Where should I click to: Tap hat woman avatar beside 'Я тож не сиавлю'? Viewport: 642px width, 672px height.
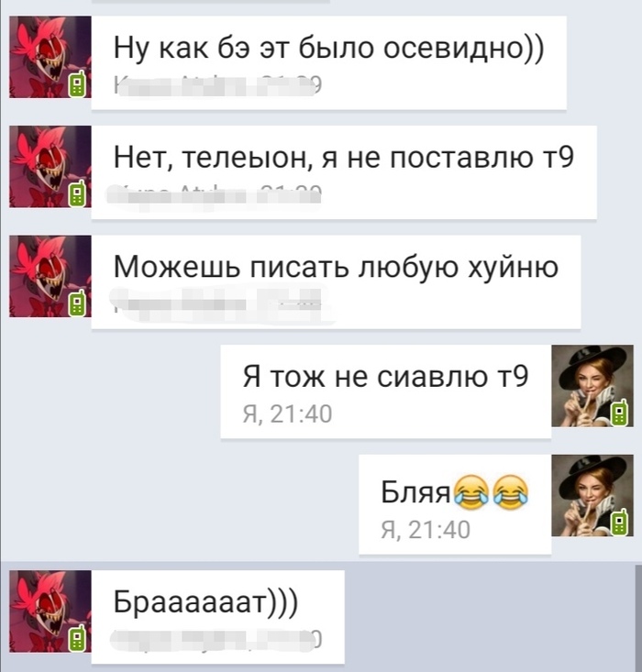592,386
